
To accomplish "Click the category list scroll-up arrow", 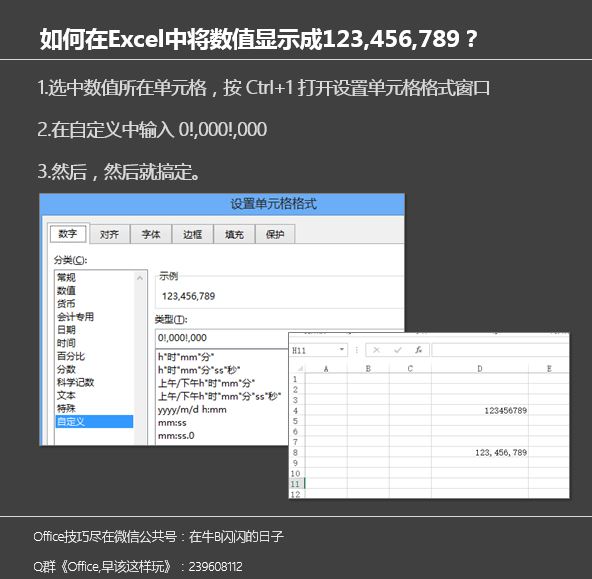I will (140, 278).
